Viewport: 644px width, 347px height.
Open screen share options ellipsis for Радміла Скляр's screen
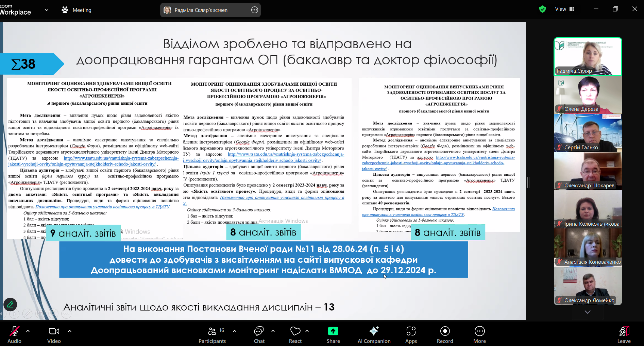click(255, 10)
